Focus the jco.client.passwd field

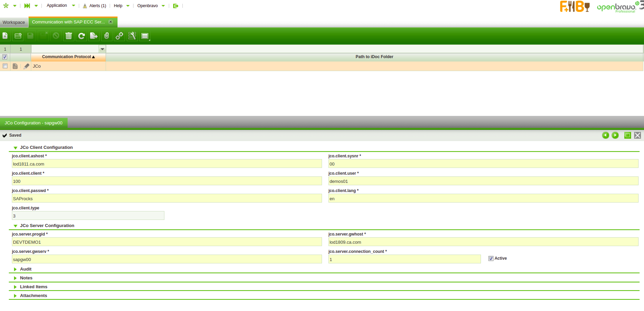click(x=167, y=198)
